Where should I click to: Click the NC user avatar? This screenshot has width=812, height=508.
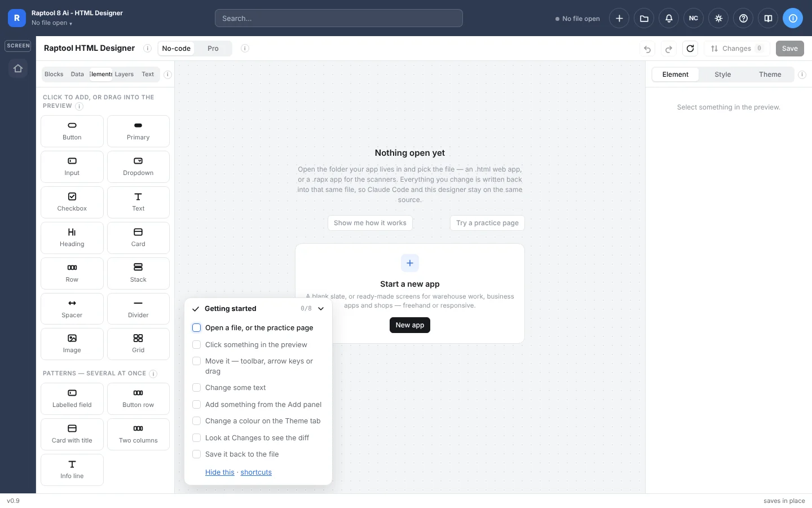pyautogui.click(x=694, y=18)
